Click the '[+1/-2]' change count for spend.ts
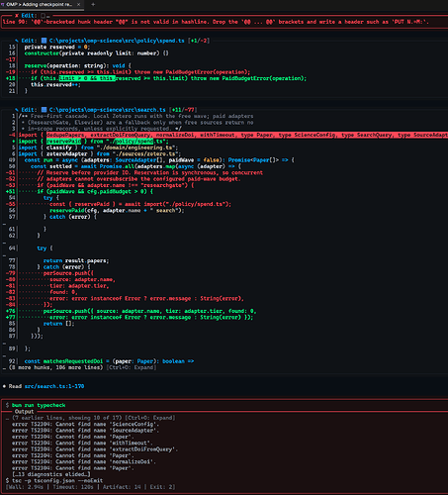Image resolution: width=448 pixels, height=495 pixels. (x=199, y=41)
